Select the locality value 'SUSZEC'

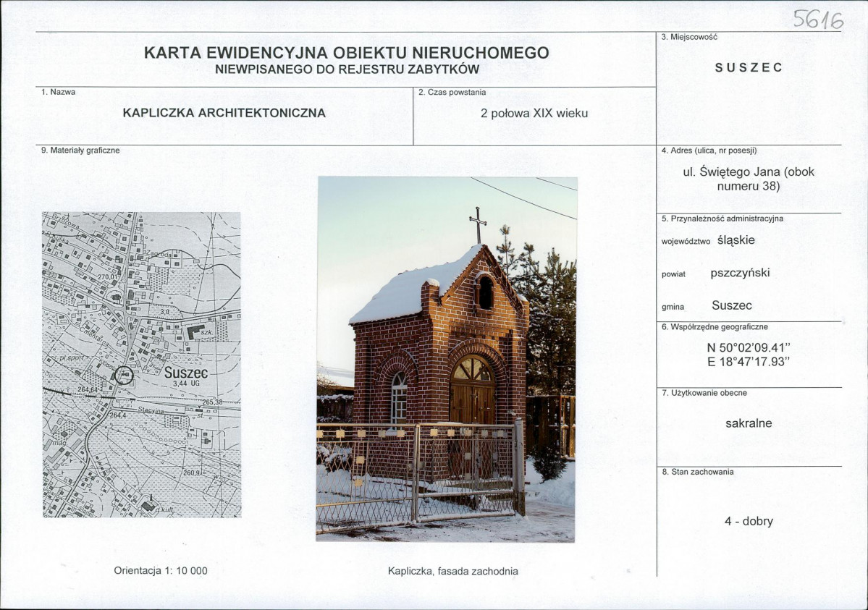click(x=749, y=67)
